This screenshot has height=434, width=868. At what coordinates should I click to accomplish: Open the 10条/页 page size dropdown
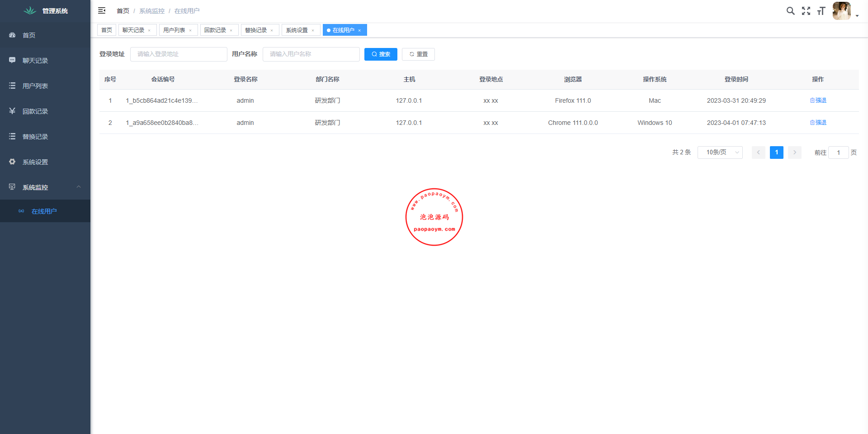coord(720,153)
